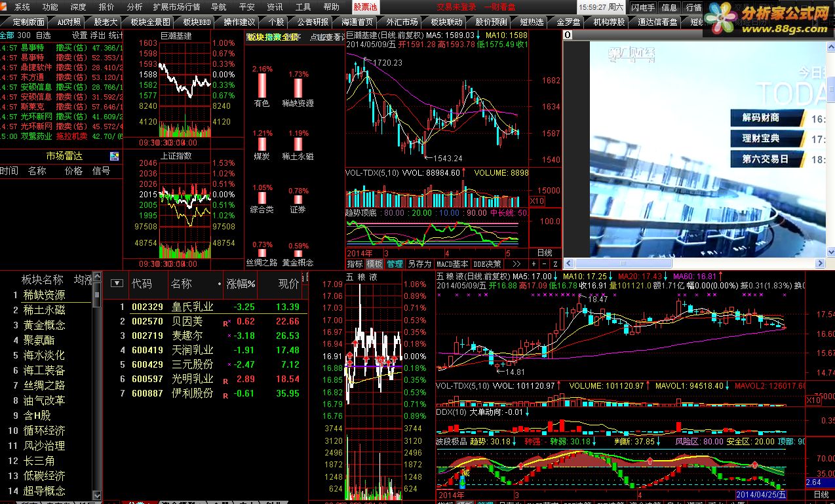The width and height of the screenshot is (835, 504).
Task: Open the market radar settings icon
Action: pos(115,156)
